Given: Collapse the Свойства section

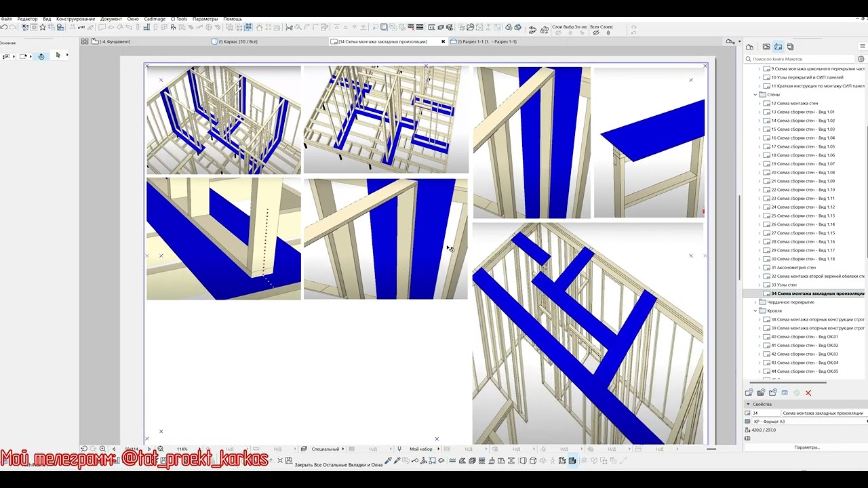Looking at the screenshot, I should tap(748, 404).
